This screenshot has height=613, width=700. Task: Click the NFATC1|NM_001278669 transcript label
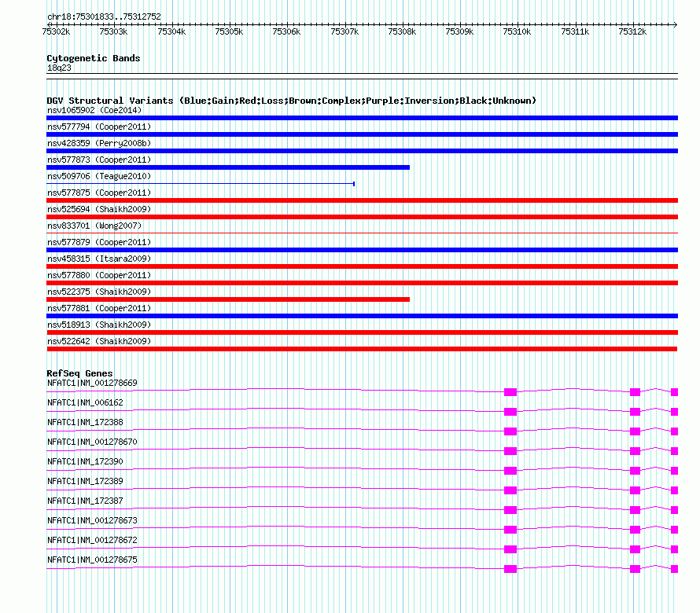tap(92, 384)
